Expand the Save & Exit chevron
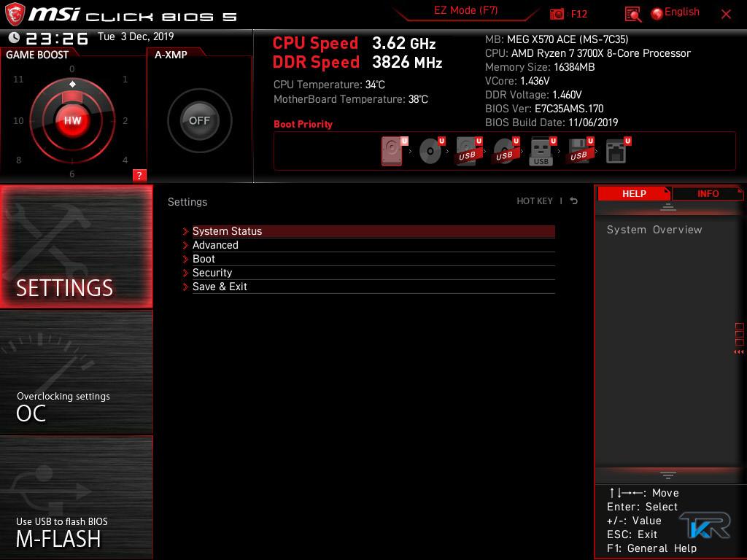Screen dimensions: 747x560 pos(185,287)
